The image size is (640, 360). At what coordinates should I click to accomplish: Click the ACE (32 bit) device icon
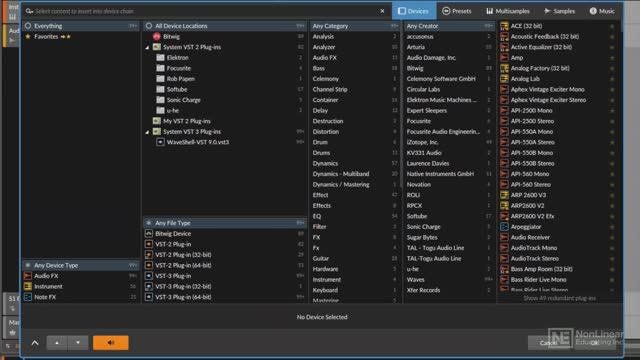[504, 26]
